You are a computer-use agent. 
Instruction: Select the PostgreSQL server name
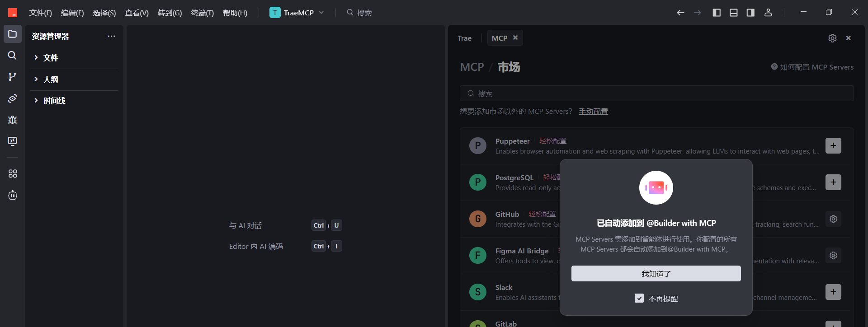pyautogui.click(x=514, y=178)
